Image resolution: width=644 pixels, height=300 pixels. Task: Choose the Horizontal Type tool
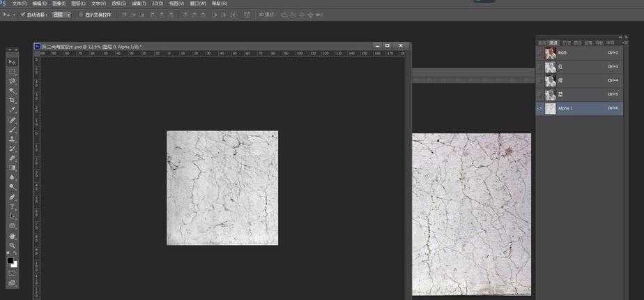pyautogui.click(x=12, y=207)
